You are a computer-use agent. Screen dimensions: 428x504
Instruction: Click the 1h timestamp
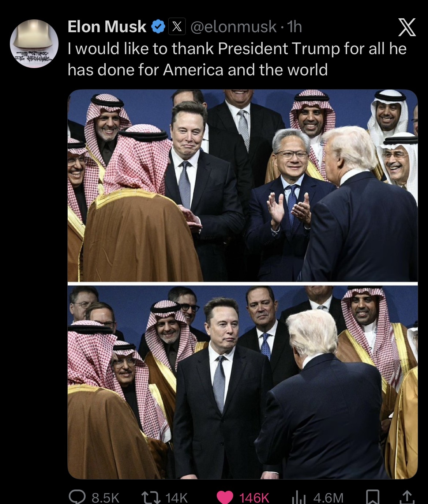pyautogui.click(x=294, y=27)
